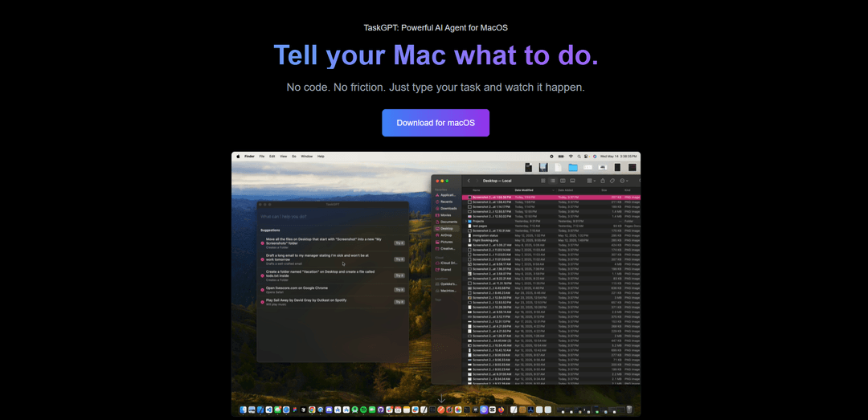
Task: Switch Finder to column view
Action: point(563,181)
